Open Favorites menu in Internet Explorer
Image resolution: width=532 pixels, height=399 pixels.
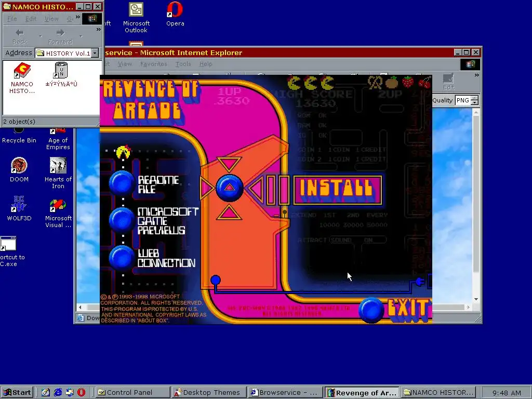click(153, 64)
